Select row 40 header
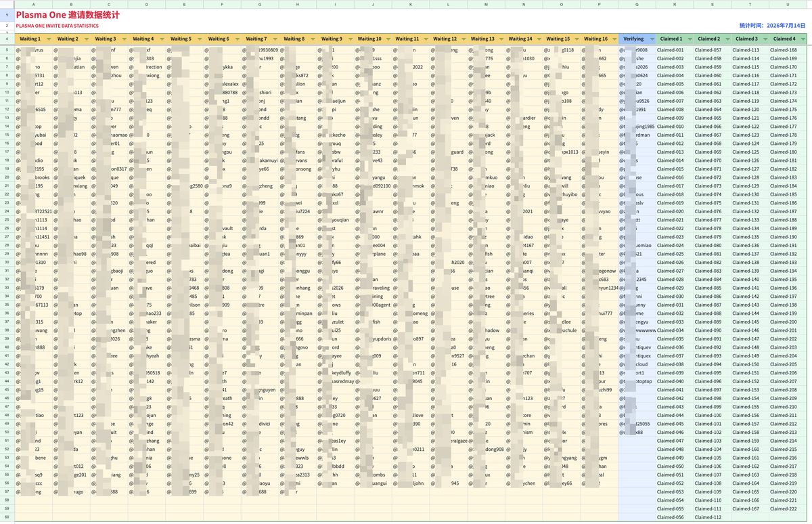The width and height of the screenshot is (812, 524). click(7, 347)
